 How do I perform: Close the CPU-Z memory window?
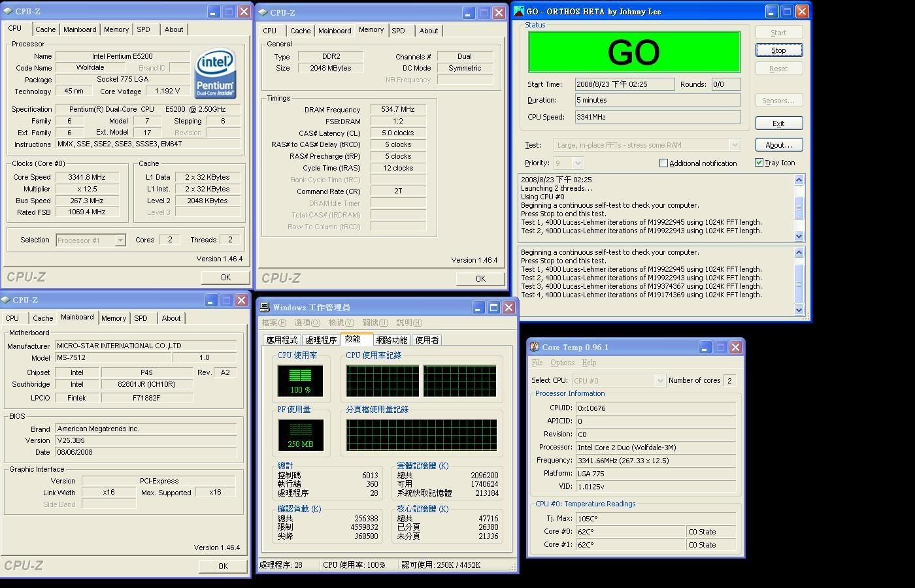[499, 12]
